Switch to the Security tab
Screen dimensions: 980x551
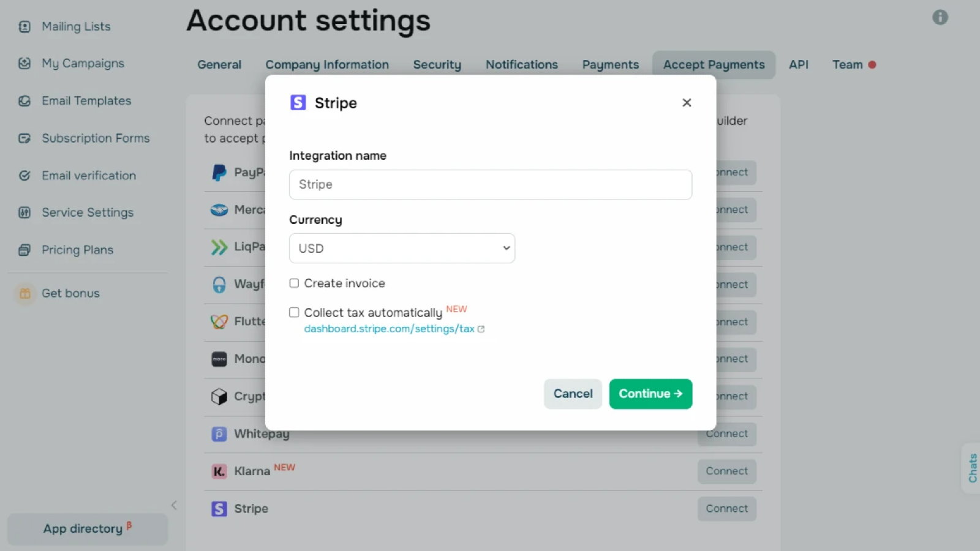(x=437, y=65)
